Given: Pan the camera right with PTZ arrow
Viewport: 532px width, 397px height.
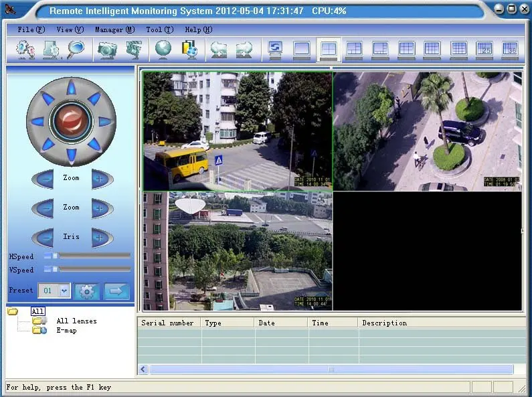Looking at the screenshot, I should point(104,121).
